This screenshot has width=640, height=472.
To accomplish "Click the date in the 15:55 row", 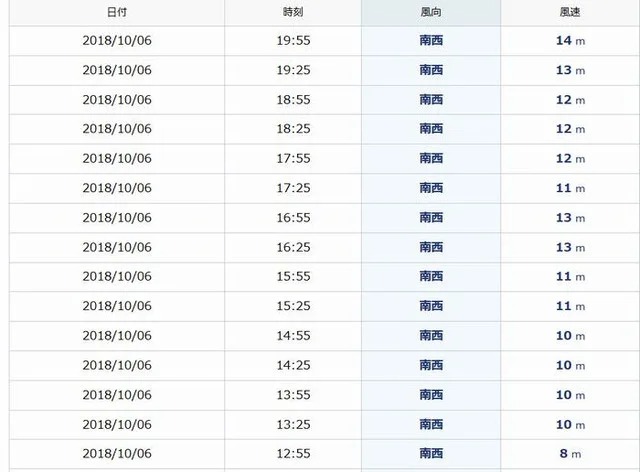I will click(117, 276).
